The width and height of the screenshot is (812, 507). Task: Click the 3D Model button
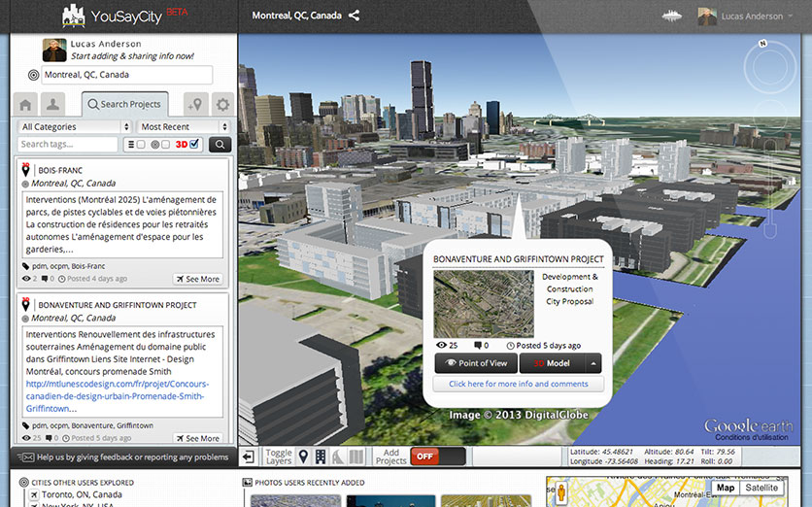click(553, 363)
